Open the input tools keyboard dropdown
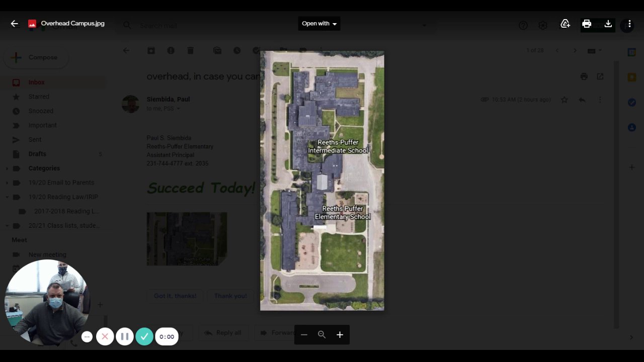The height and width of the screenshot is (362, 644). tap(594, 50)
